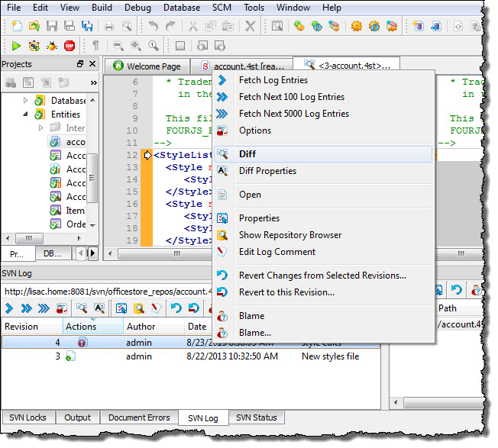Sort by the Actions column header

coord(92,327)
